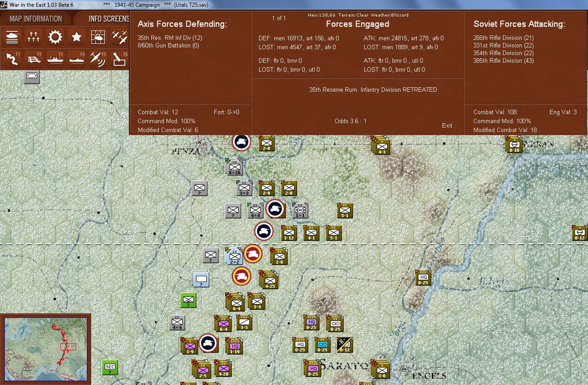Select the 1-12 Soviet rifle counter
This screenshot has height=385, width=588.
pyautogui.click(x=289, y=233)
